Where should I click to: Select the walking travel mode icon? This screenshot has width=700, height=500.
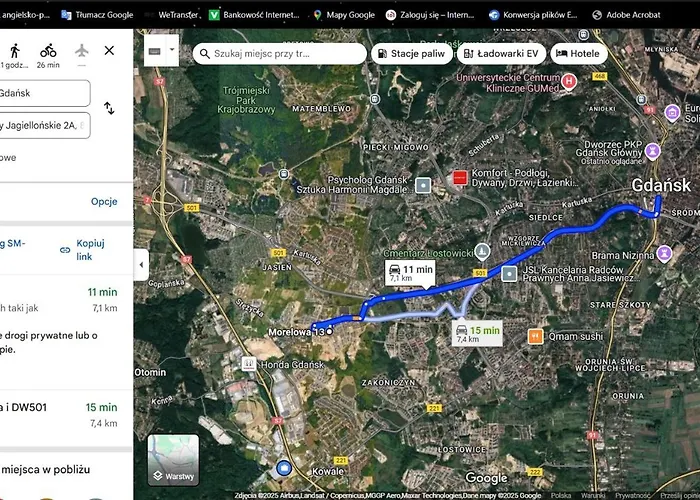[x=15, y=51]
